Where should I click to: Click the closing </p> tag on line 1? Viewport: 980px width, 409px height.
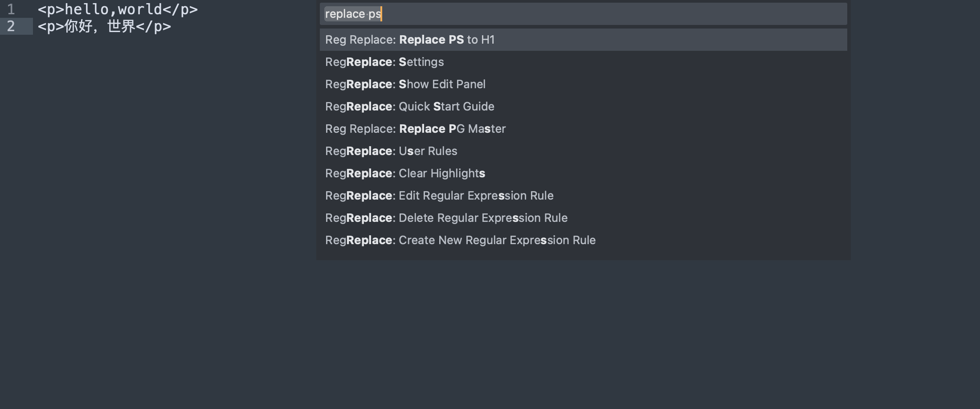[x=180, y=9]
